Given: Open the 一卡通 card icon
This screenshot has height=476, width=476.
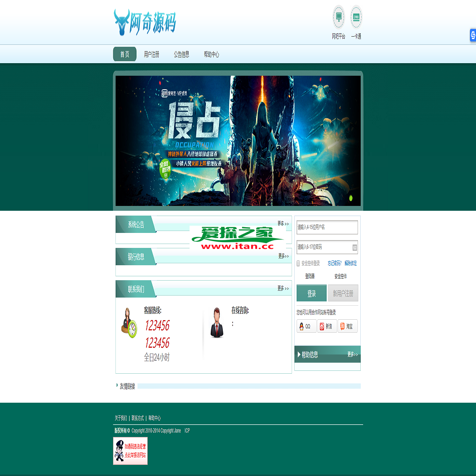Looking at the screenshot, I should (355, 16).
